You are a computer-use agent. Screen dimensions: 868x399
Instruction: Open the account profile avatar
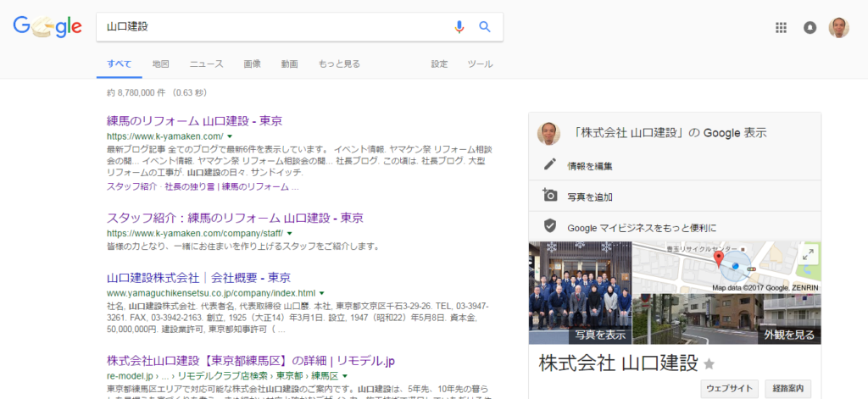pyautogui.click(x=838, y=27)
